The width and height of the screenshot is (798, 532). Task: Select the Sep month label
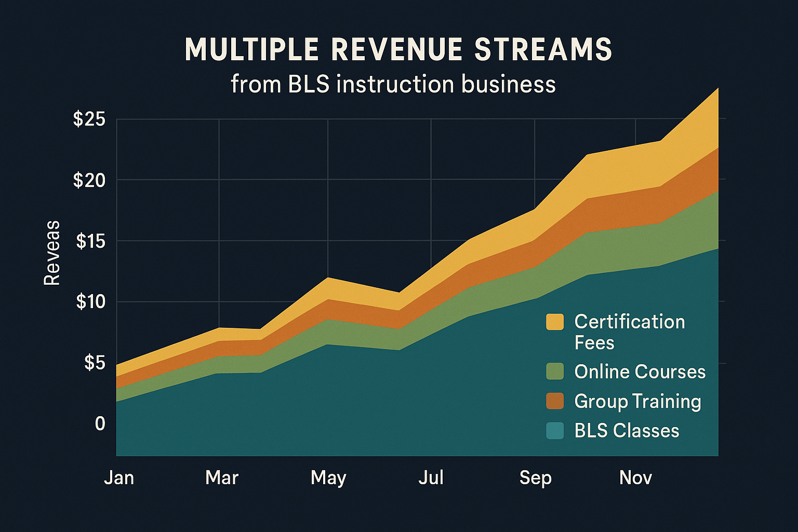point(535,477)
